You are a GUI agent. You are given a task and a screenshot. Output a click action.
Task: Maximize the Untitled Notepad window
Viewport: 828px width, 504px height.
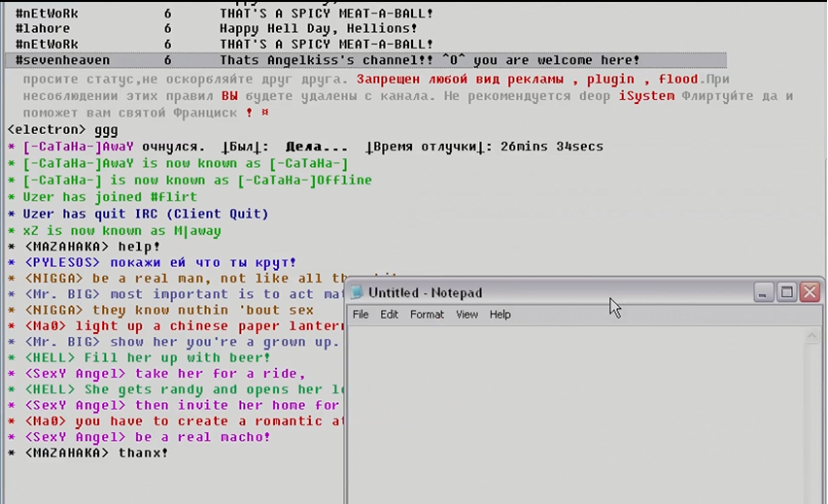coord(787,292)
